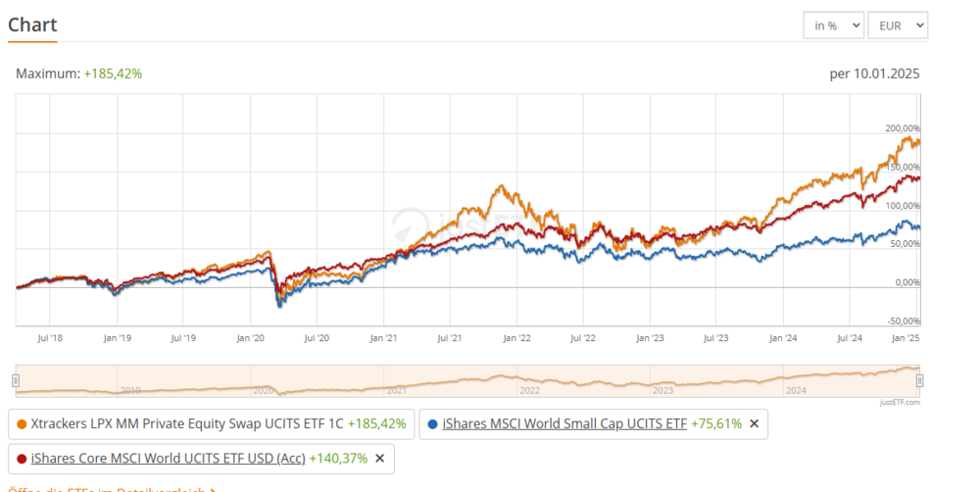Screen dimensions: 980x492
Task: Click 2020 in the range navigator timeline
Action: [263, 390]
